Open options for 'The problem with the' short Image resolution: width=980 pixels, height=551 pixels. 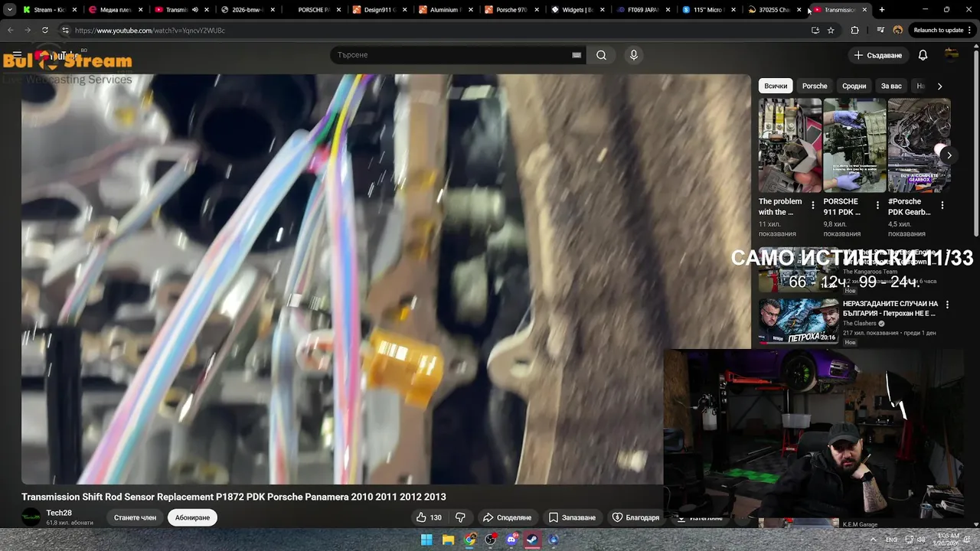click(813, 205)
